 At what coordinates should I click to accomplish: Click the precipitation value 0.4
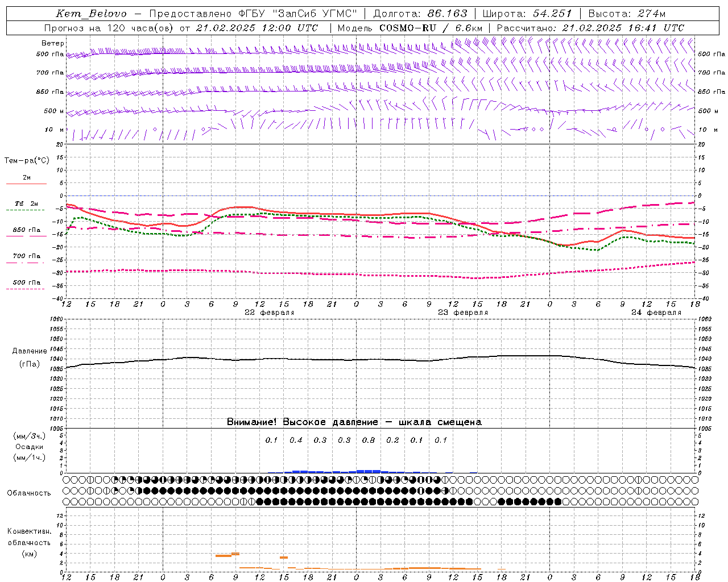(x=296, y=440)
